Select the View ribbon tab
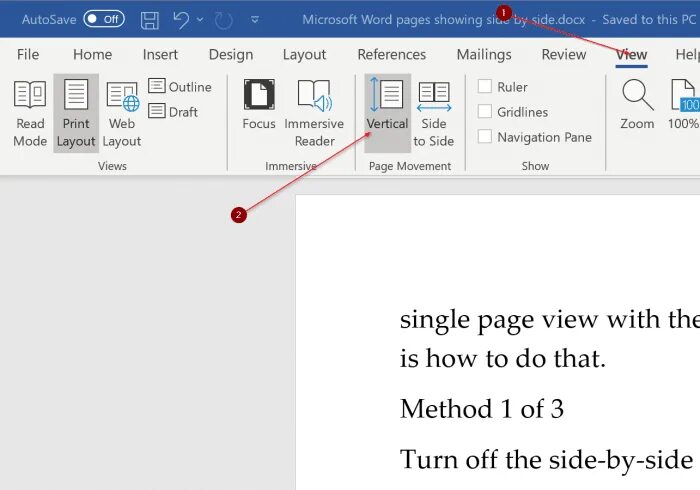 tap(631, 55)
